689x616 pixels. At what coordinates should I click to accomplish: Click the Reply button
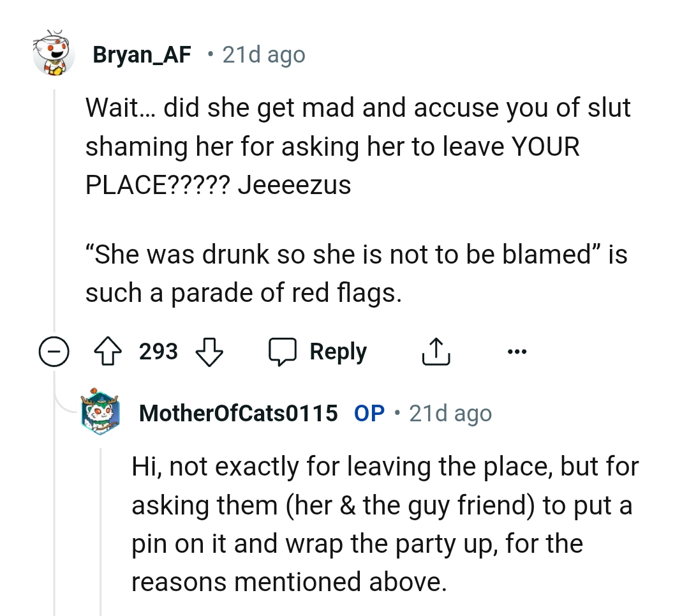coord(338,350)
